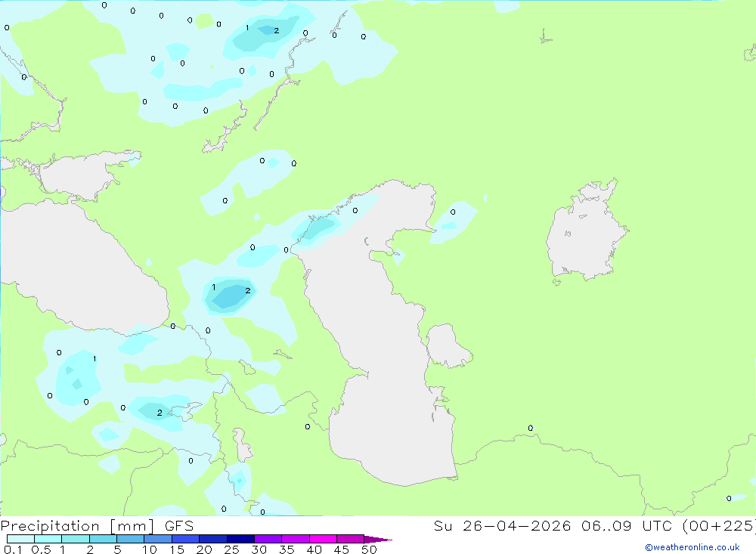Pick the 2–5 mm legend color swatch
756x554 pixels.
pos(103,539)
